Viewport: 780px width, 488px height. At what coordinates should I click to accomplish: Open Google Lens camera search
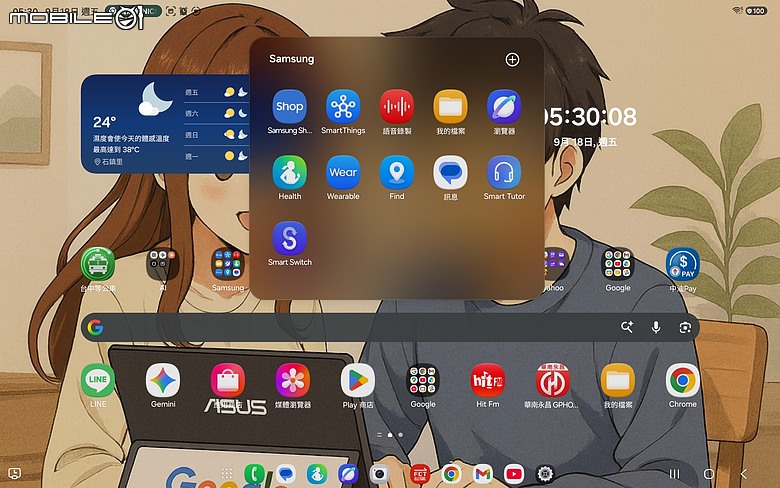[x=685, y=327]
